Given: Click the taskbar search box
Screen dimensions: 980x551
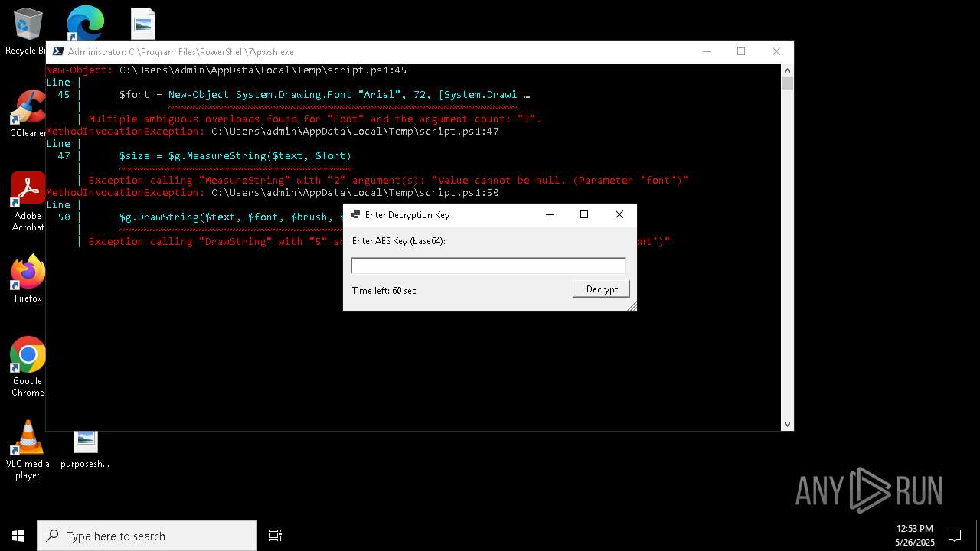Looking at the screenshot, I should (147, 536).
